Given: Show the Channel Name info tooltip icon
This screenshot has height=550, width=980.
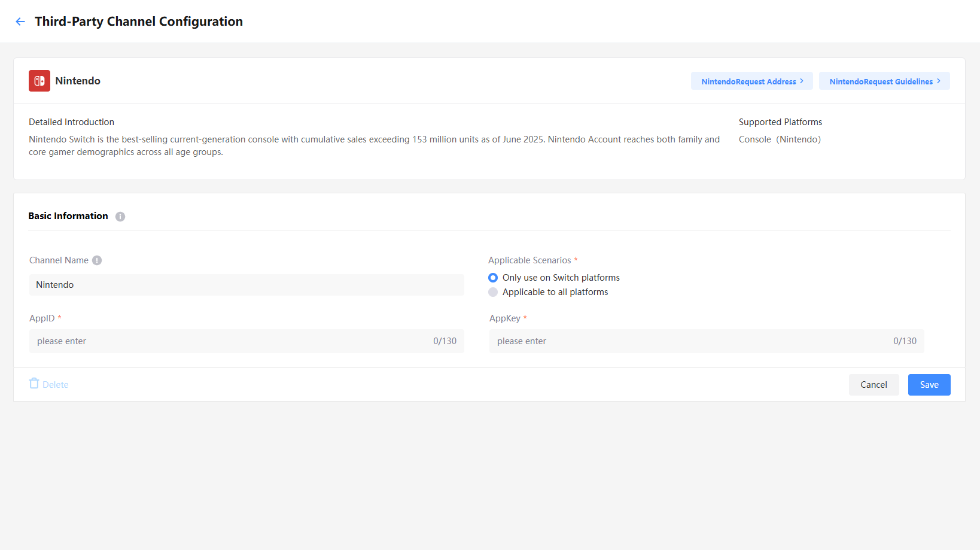Looking at the screenshot, I should [x=97, y=260].
